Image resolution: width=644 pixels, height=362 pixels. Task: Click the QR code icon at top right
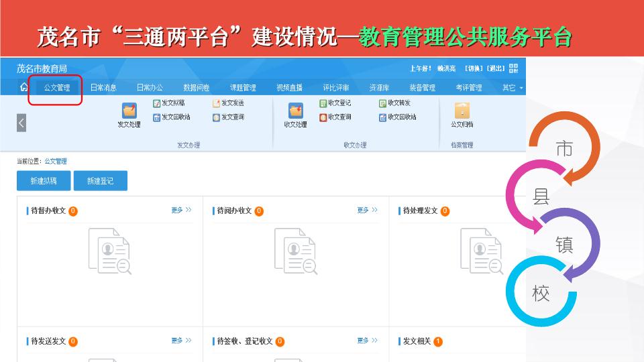513,68
